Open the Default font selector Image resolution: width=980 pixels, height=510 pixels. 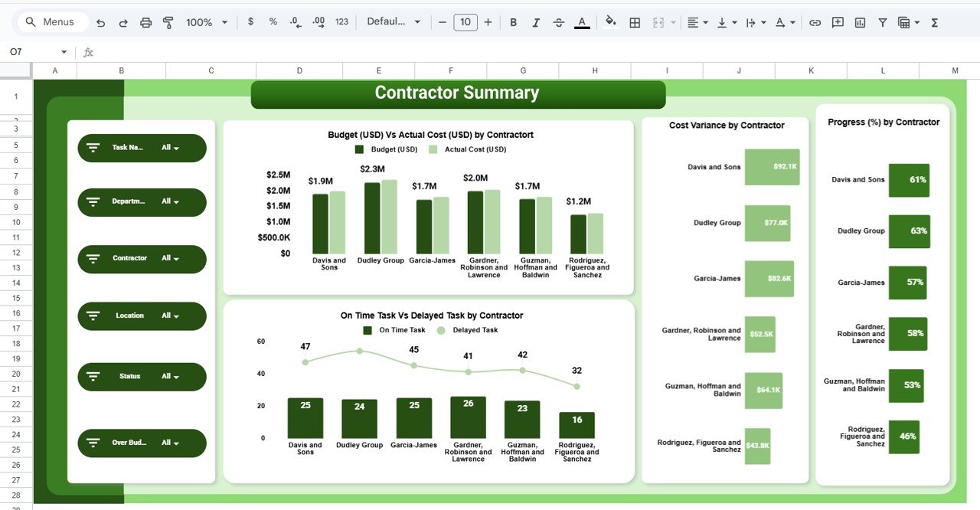[x=393, y=22]
